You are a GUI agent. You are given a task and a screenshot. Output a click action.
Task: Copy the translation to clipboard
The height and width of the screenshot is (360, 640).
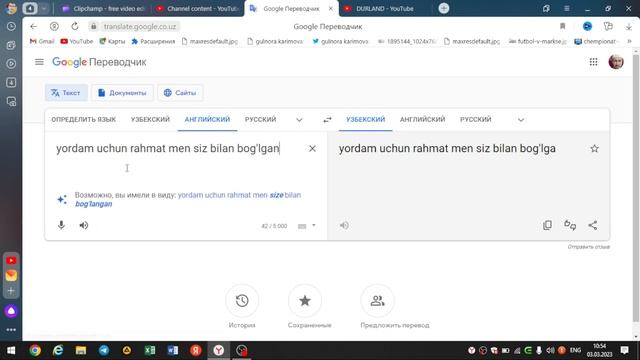tap(547, 225)
